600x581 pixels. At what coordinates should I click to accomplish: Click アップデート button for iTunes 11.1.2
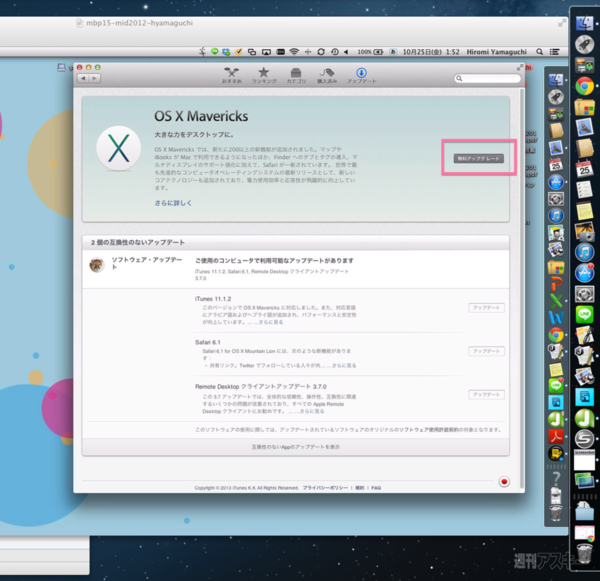pyautogui.click(x=486, y=308)
